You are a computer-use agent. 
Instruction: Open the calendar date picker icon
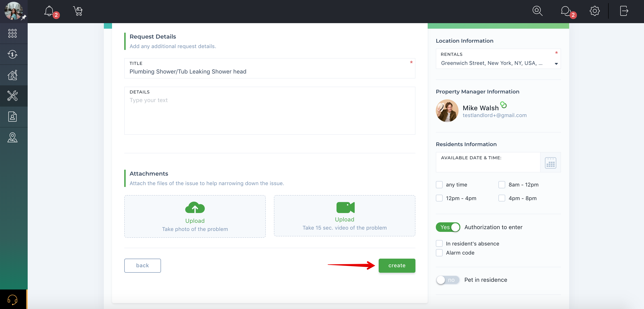tap(551, 163)
